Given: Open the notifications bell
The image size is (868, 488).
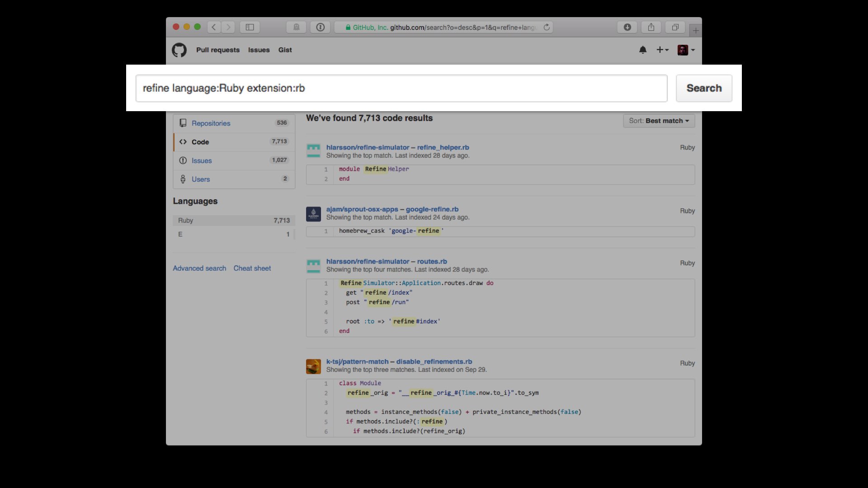Looking at the screenshot, I should pyautogui.click(x=642, y=50).
